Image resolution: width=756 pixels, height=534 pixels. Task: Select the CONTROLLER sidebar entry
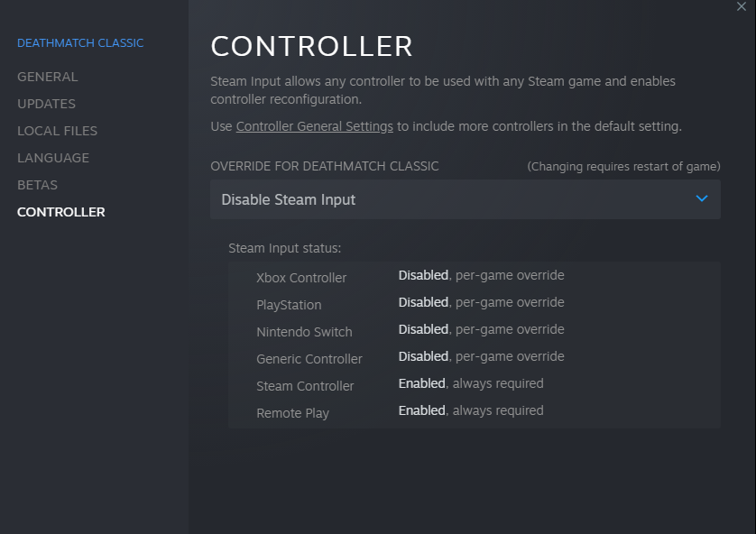(60, 212)
